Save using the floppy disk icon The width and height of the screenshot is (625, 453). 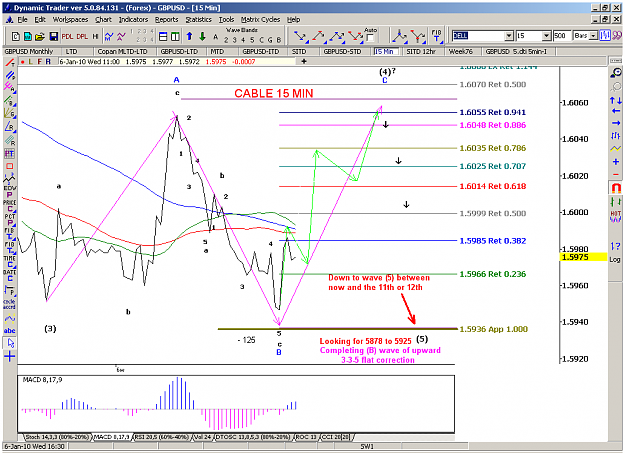click(x=53, y=37)
